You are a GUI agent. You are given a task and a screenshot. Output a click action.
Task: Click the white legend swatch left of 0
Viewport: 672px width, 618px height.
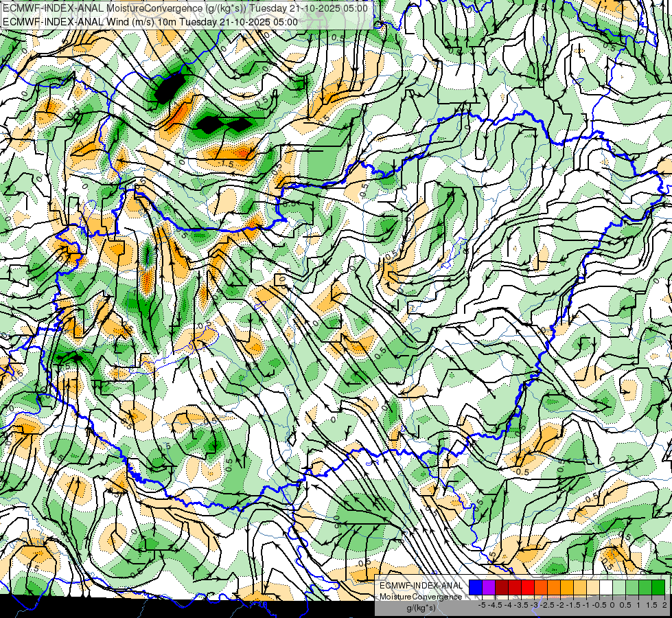click(606, 588)
